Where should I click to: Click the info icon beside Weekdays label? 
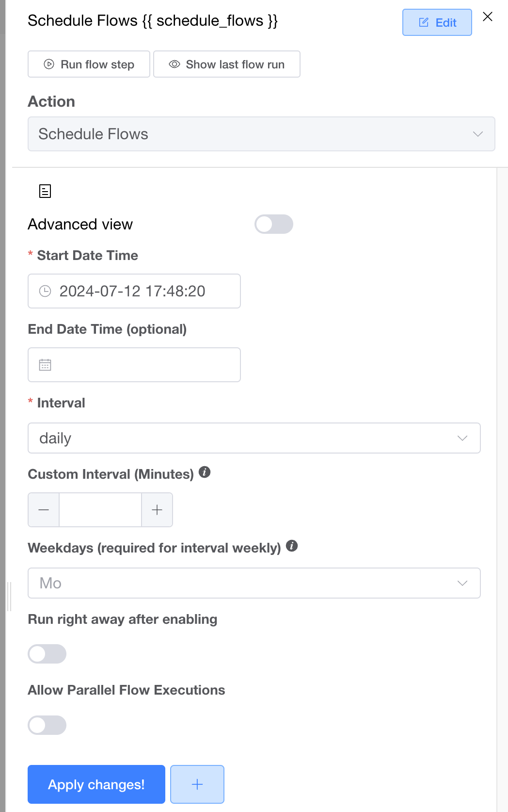(x=292, y=546)
